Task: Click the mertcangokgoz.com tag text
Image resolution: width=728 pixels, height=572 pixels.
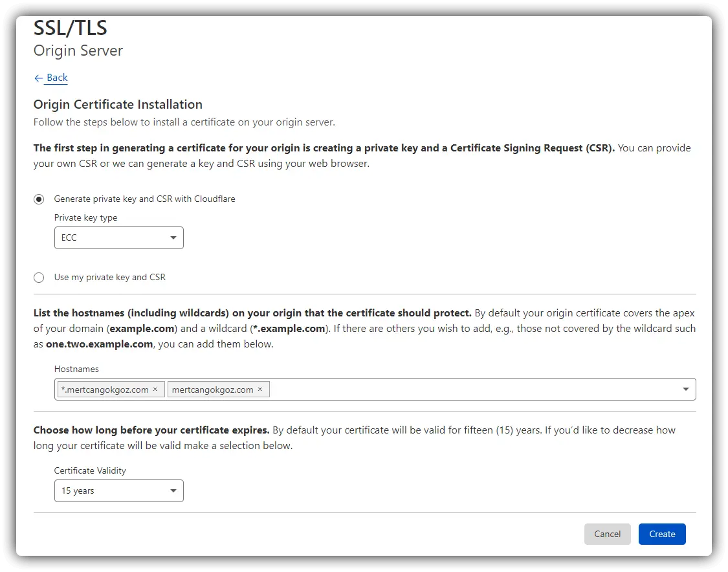Action: pos(213,390)
